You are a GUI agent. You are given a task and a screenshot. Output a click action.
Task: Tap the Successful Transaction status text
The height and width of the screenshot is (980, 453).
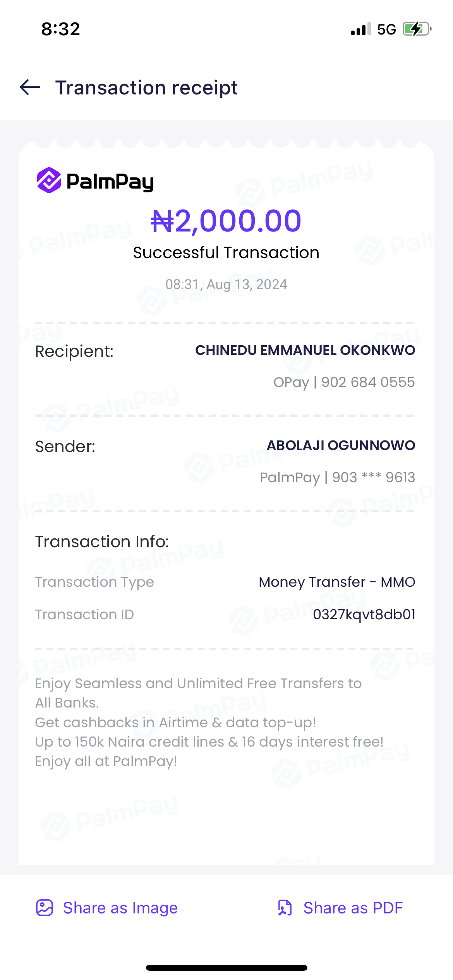click(x=226, y=253)
